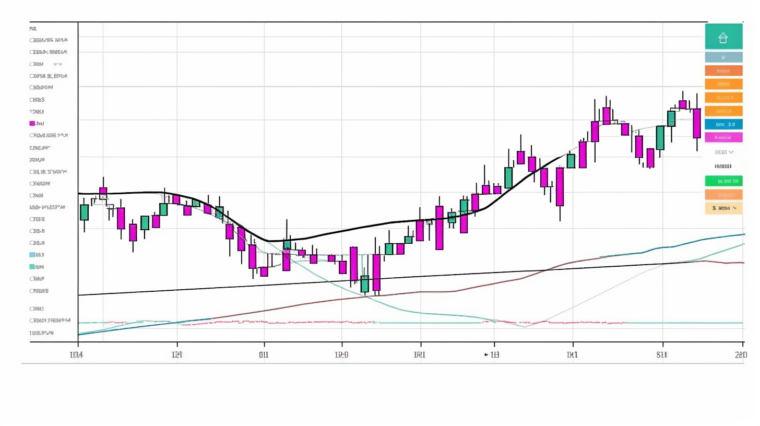This screenshot has width=760, height=426.
Task: Click the teal home icon button
Action: [x=723, y=37]
